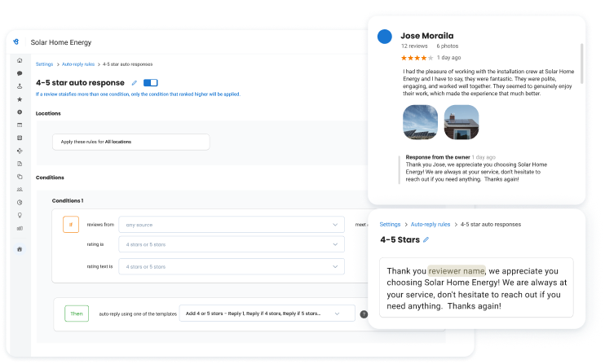Image resolution: width=605 pixels, height=364 pixels.
Task: Click the 'Solar Home Energy' account name
Action: pyautogui.click(x=61, y=42)
